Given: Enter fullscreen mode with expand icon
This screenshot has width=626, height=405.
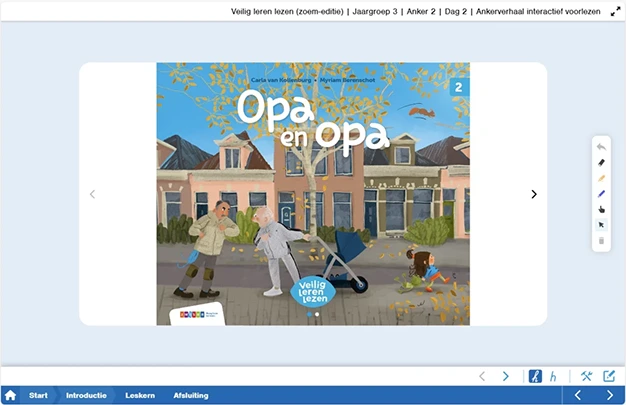Looking at the screenshot, I should tap(615, 12).
